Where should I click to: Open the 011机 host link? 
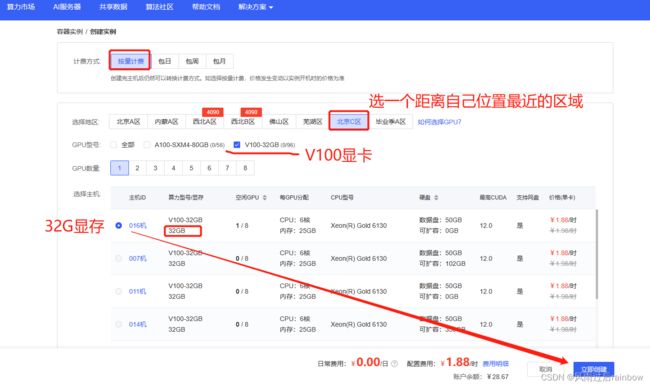pos(138,291)
